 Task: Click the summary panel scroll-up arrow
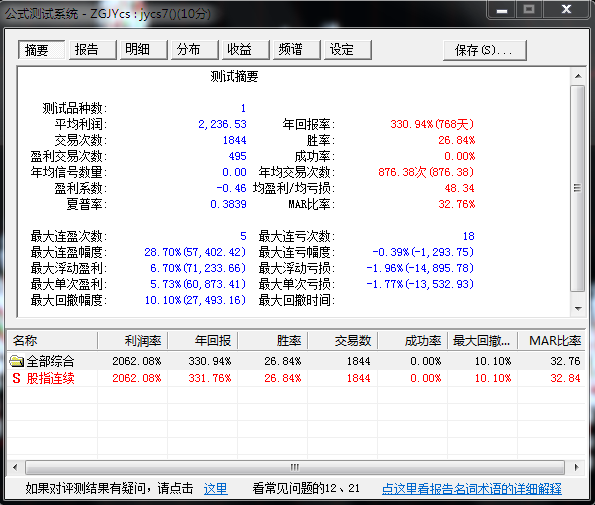[x=578, y=76]
